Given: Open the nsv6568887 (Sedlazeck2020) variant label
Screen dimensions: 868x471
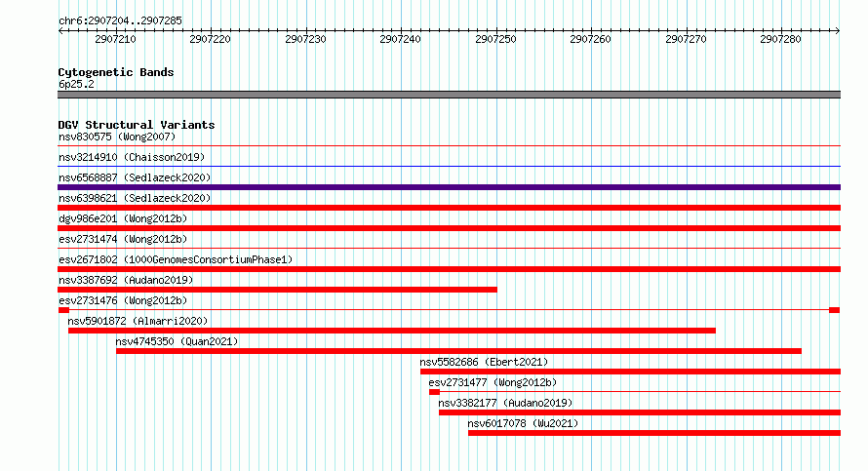Looking at the screenshot, I should pos(135,177).
